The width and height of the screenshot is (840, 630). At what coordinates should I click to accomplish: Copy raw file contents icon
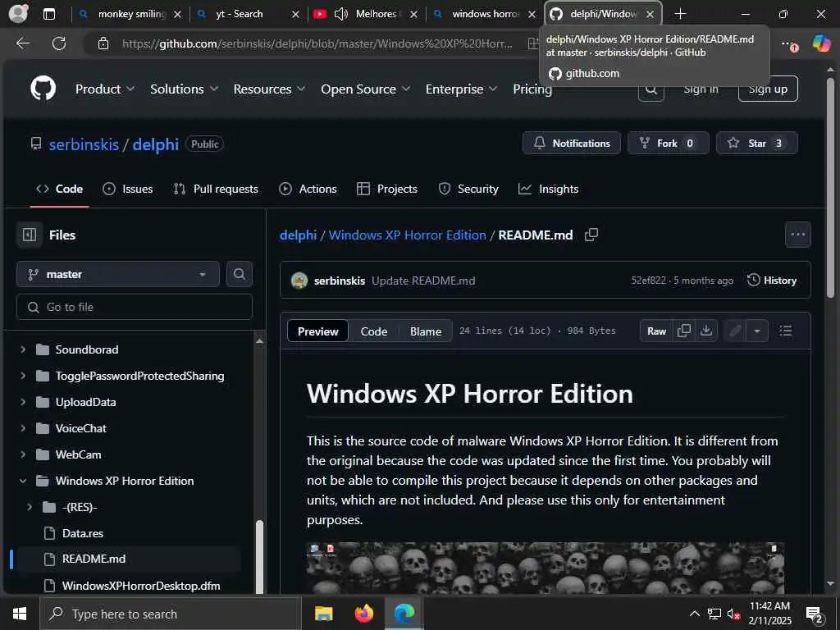tap(683, 331)
